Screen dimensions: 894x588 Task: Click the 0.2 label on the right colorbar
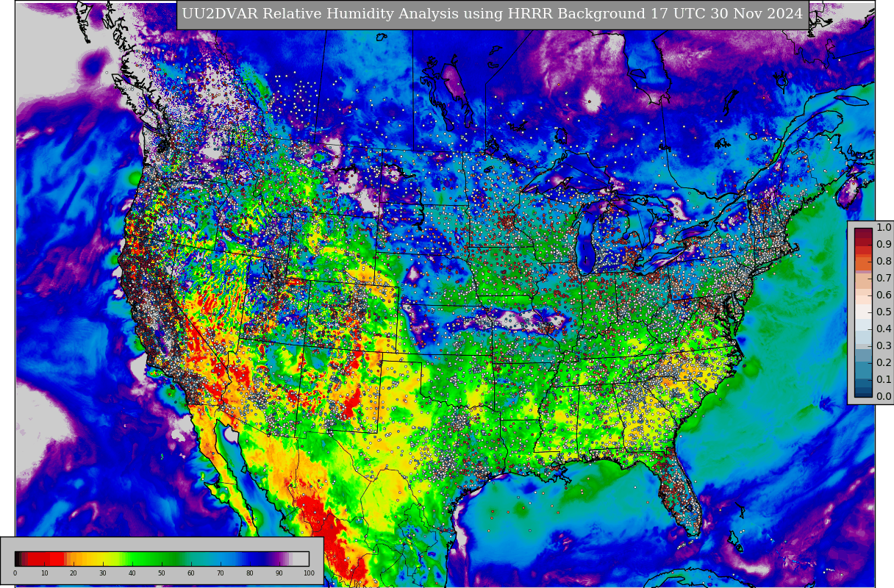pyautogui.click(x=884, y=363)
